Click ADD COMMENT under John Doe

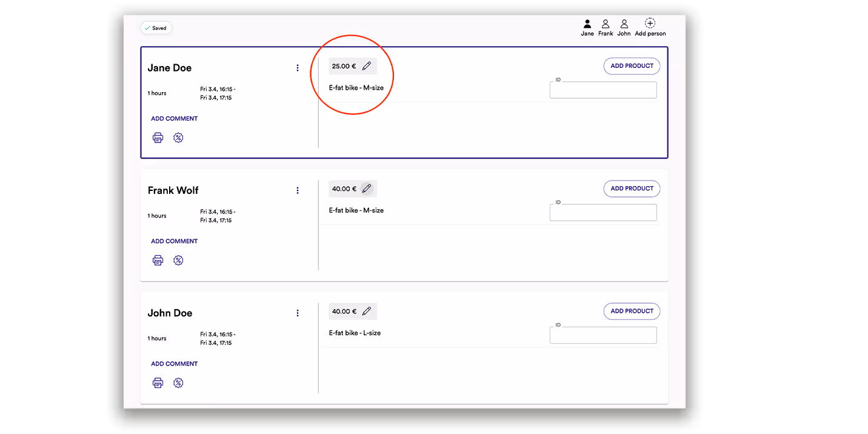(x=174, y=364)
